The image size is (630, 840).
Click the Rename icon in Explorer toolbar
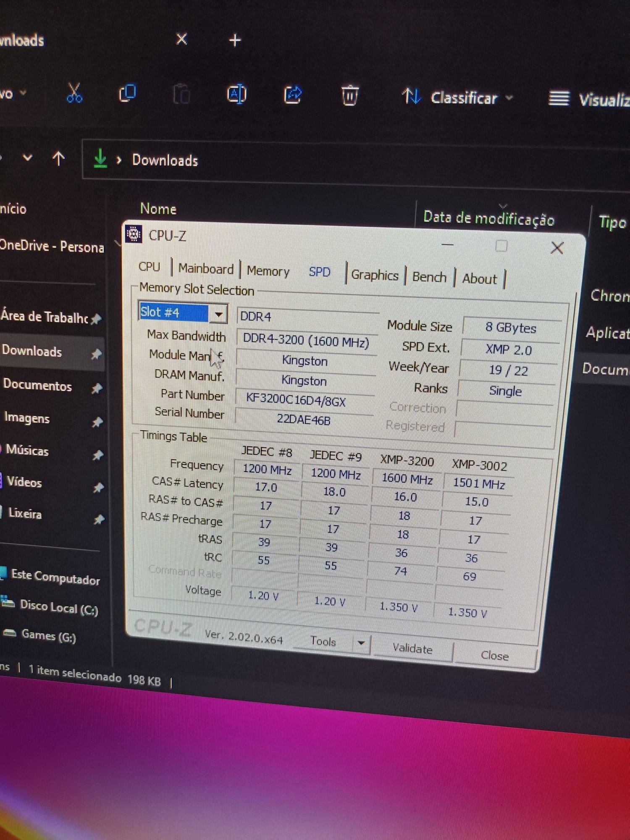236,94
